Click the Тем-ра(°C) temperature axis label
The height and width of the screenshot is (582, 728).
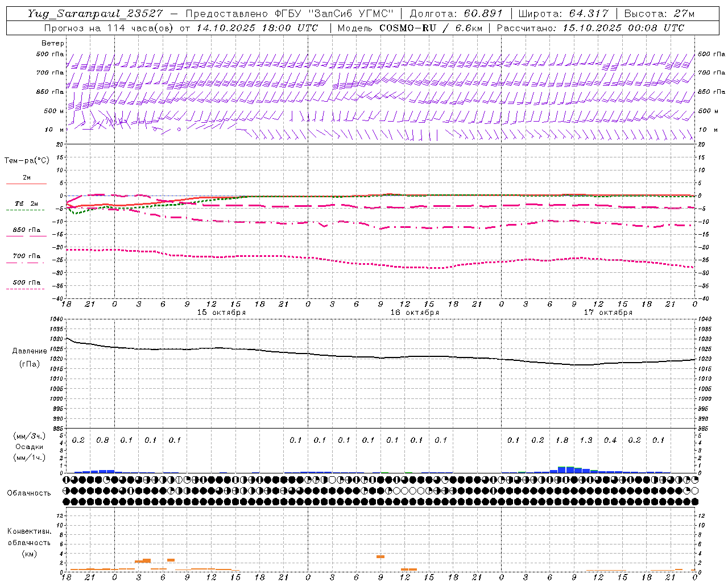pyautogui.click(x=27, y=161)
